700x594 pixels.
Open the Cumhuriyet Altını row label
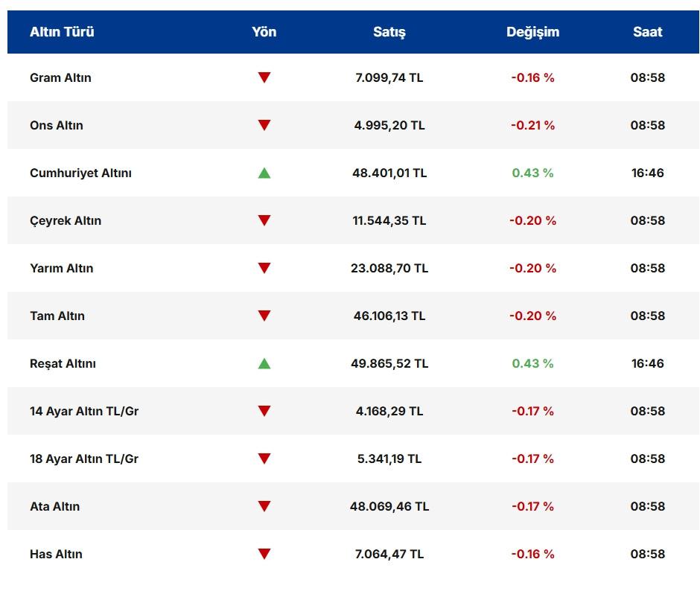point(80,173)
